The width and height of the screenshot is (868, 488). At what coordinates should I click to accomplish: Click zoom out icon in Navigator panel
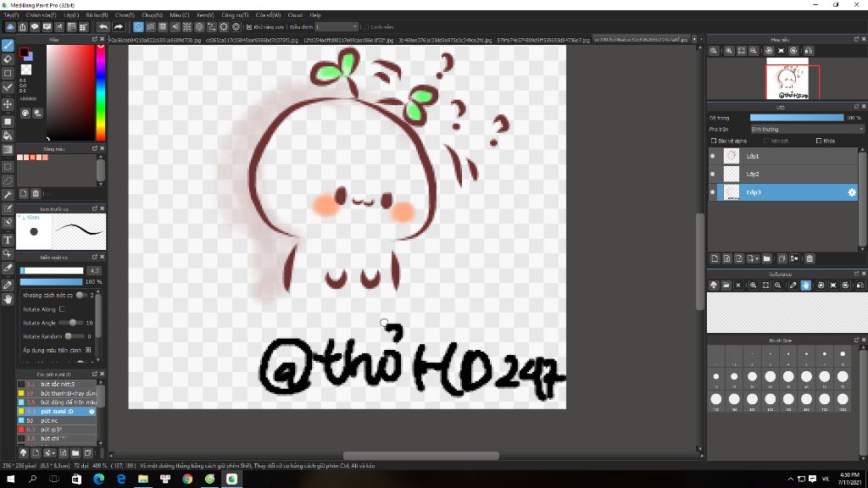tap(754, 50)
